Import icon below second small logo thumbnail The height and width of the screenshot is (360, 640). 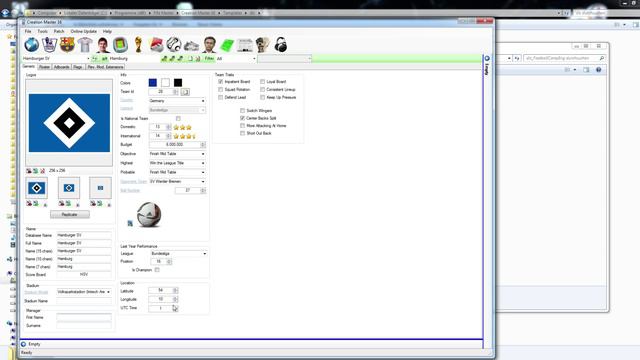tap(61, 203)
